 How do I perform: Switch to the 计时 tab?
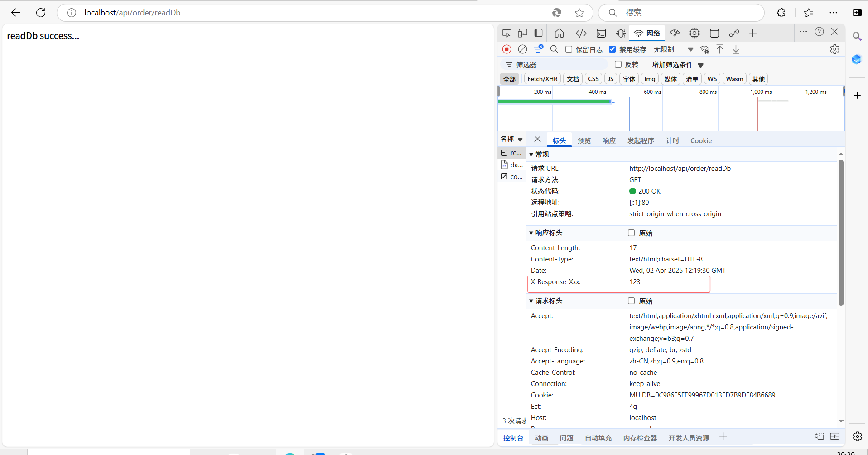(x=672, y=141)
